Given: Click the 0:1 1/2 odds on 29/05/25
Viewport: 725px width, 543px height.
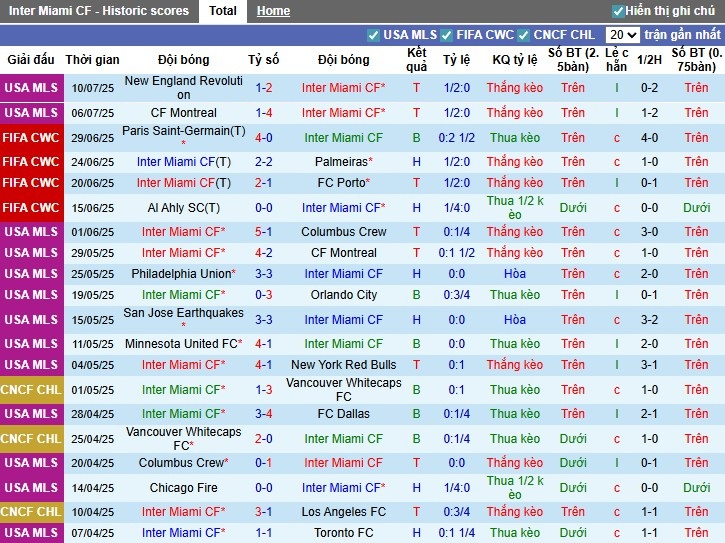Looking at the screenshot, I should pyautogui.click(x=457, y=253).
